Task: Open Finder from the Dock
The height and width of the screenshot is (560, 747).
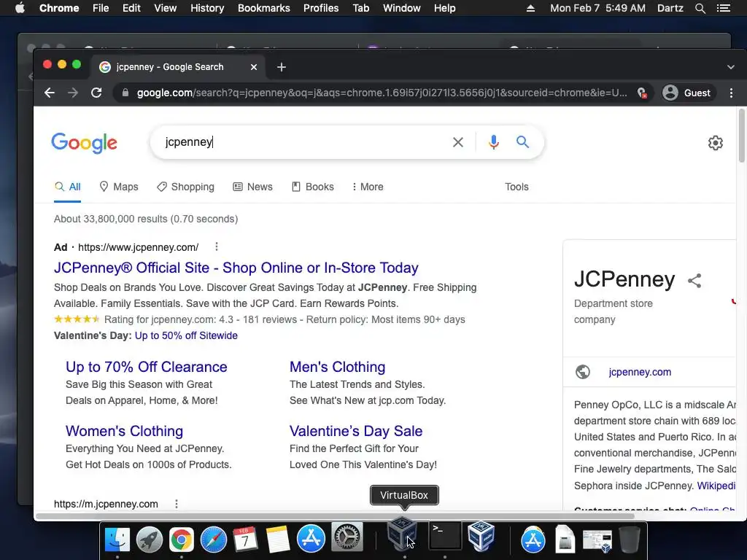Action: pos(117,540)
